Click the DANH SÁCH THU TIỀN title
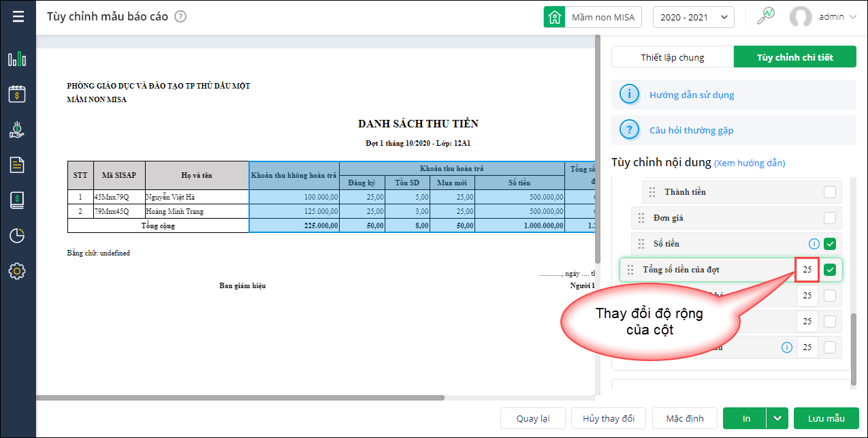The image size is (868, 438). pyautogui.click(x=418, y=124)
